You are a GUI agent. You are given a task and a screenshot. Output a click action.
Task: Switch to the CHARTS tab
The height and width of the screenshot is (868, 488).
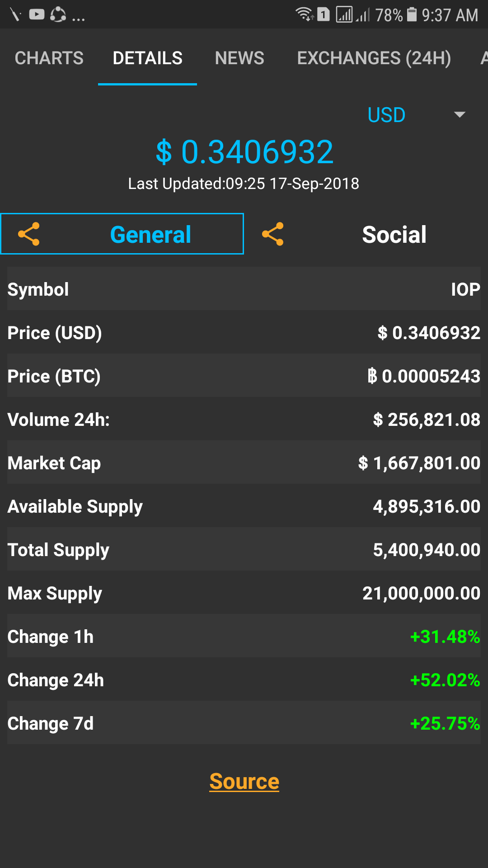[49, 58]
